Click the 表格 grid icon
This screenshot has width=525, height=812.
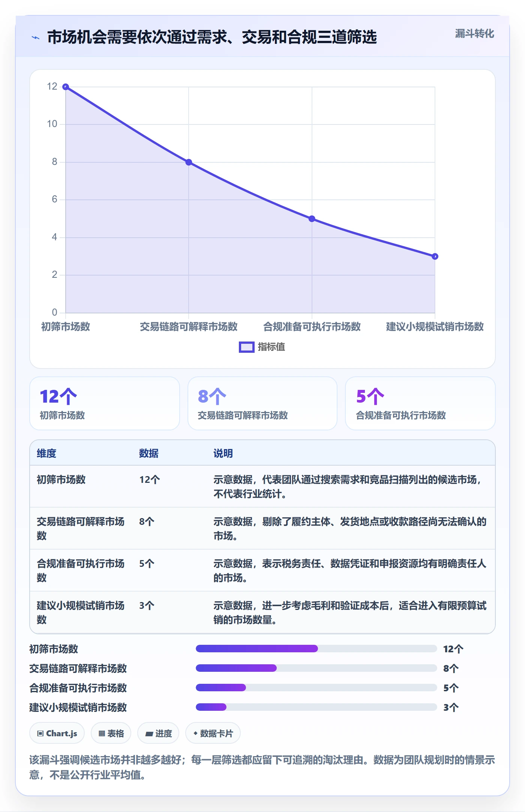click(102, 734)
